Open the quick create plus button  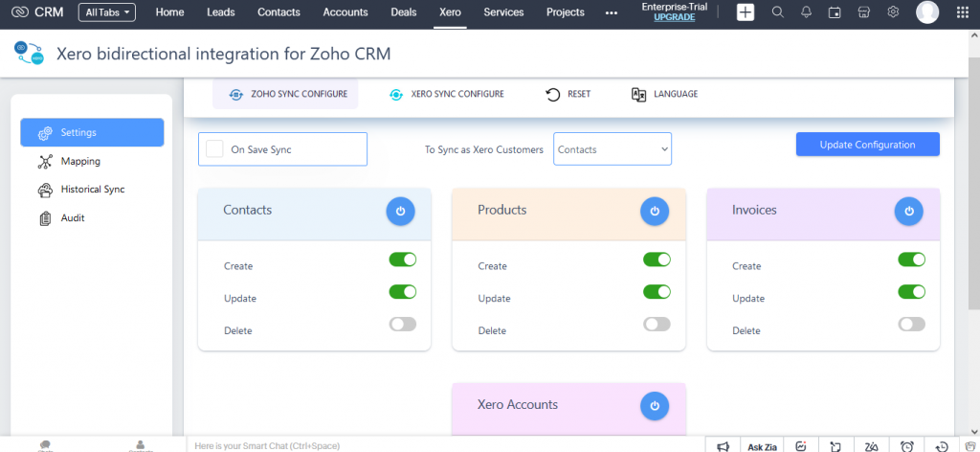745,11
